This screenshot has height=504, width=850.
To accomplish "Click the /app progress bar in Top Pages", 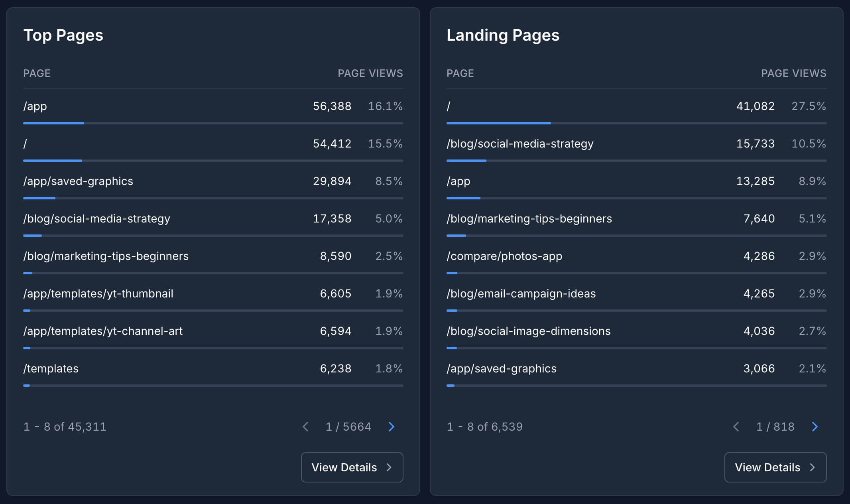I will point(53,123).
